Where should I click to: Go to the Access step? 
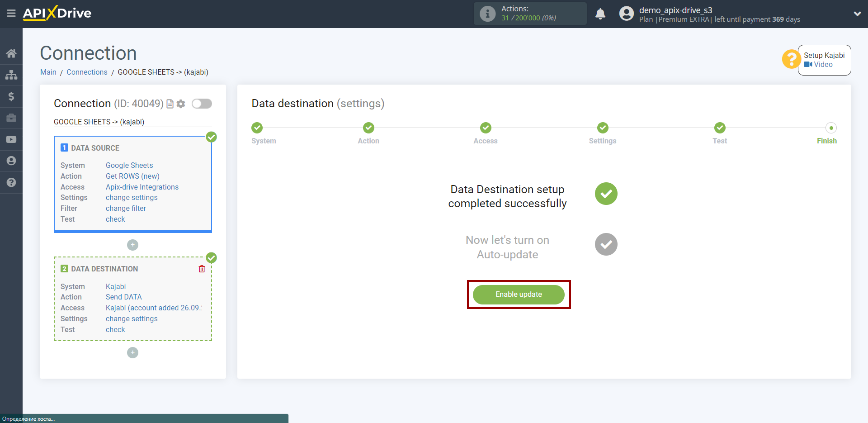point(486,128)
